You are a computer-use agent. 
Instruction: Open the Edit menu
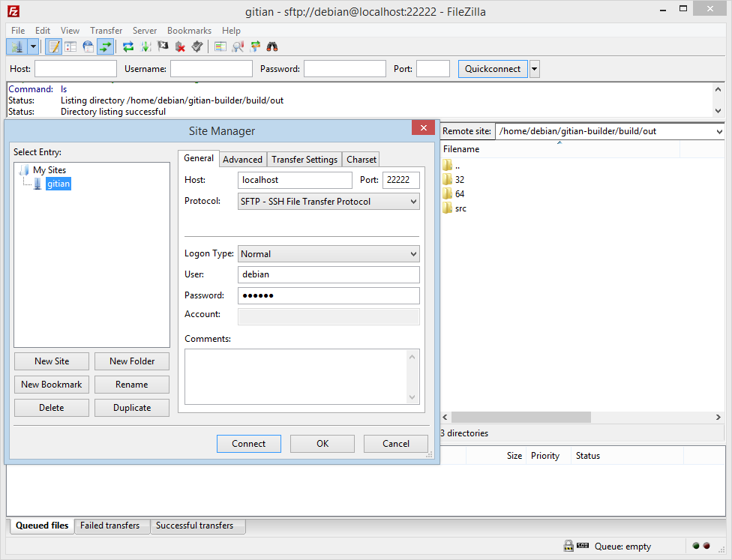click(43, 30)
